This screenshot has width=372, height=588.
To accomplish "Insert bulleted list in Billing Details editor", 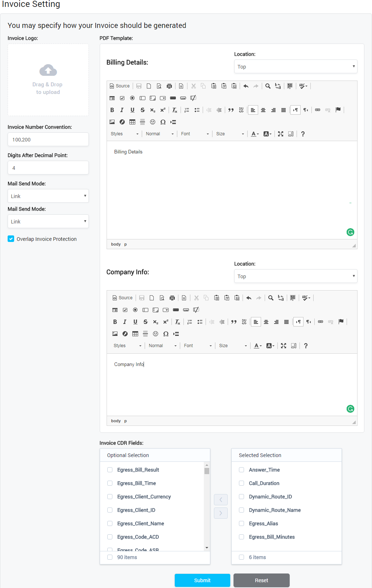I will pos(197,110).
